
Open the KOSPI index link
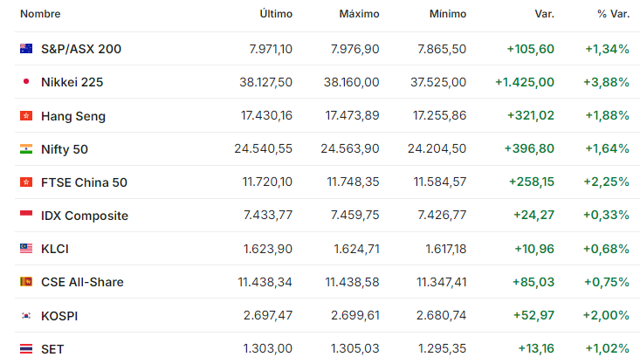pyautogui.click(x=59, y=316)
